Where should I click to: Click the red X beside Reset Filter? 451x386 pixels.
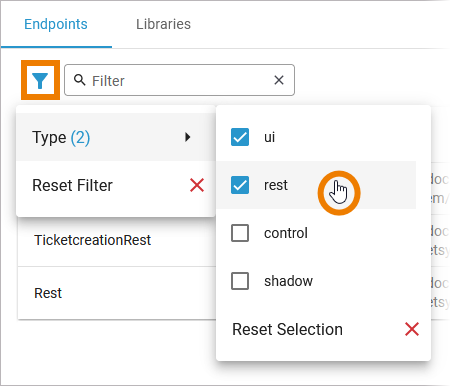coord(197,185)
